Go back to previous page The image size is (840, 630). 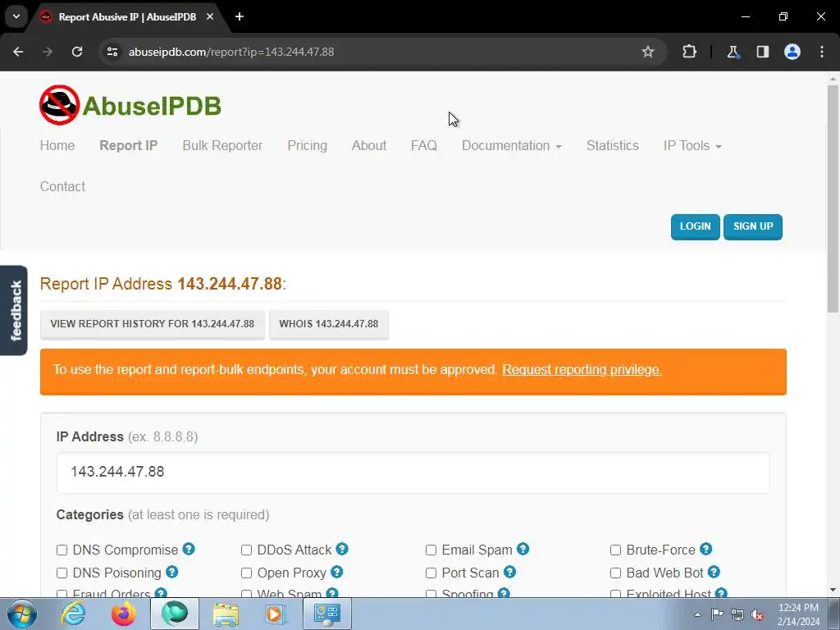[x=18, y=52]
